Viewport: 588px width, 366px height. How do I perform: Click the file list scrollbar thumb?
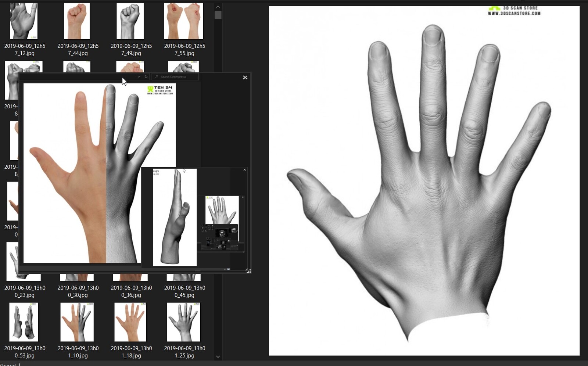tap(218, 15)
